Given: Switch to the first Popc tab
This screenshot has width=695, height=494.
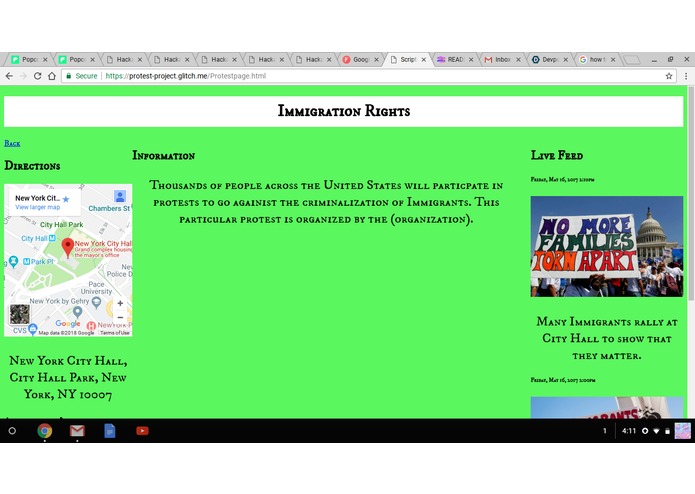Looking at the screenshot, I should pos(29,59).
